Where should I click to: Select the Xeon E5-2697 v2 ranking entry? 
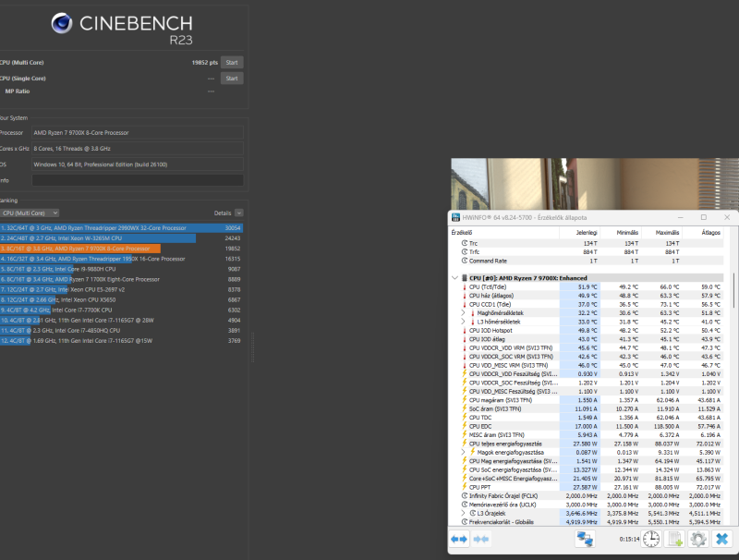coord(122,289)
